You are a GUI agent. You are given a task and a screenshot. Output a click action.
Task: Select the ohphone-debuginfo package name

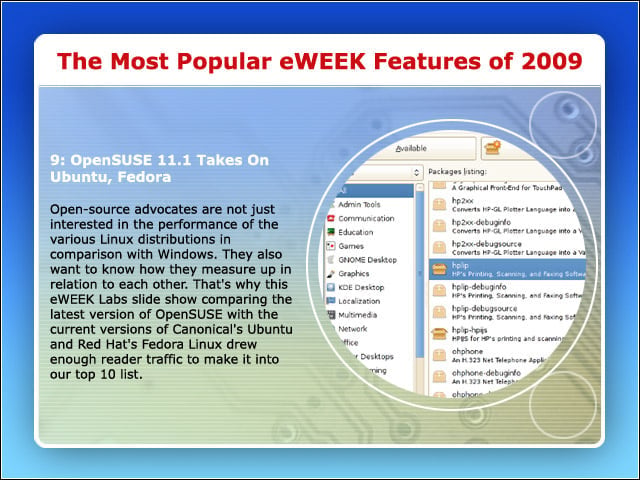coord(486,373)
